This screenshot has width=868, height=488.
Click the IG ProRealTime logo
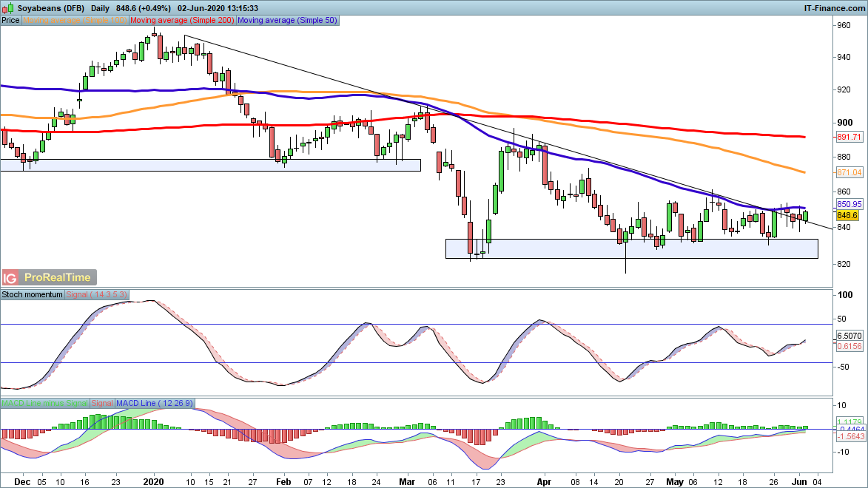click(x=49, y=278)
